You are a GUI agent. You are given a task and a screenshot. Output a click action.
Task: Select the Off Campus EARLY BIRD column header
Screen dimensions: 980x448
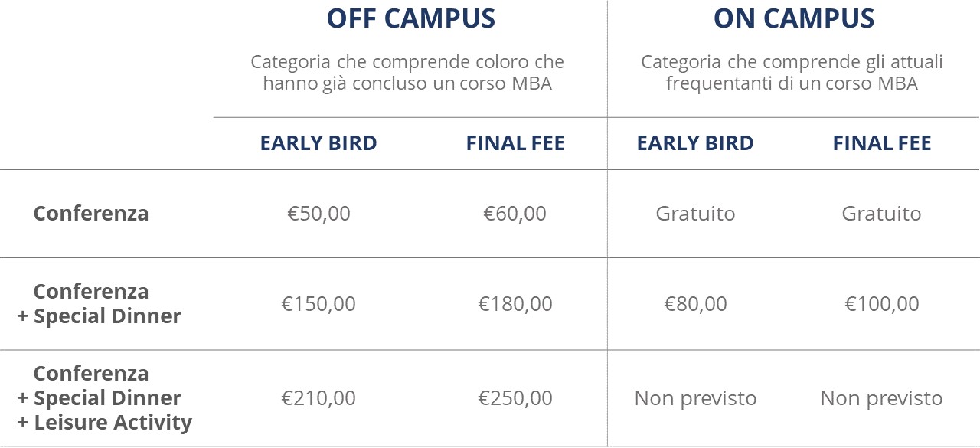(x=318, y=143)
